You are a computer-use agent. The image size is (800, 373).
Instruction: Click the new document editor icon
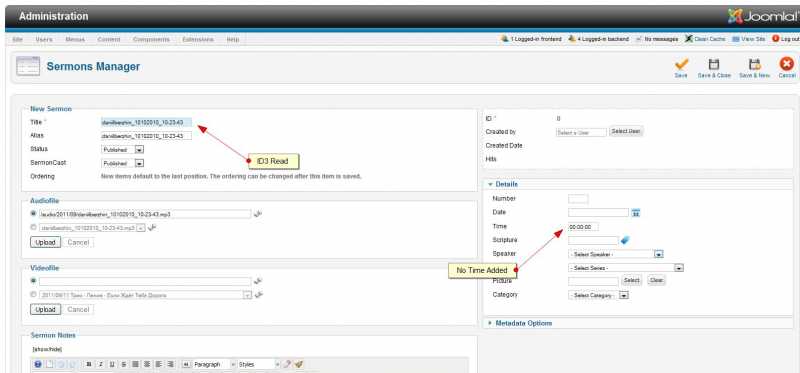click(x=49, y=364)
